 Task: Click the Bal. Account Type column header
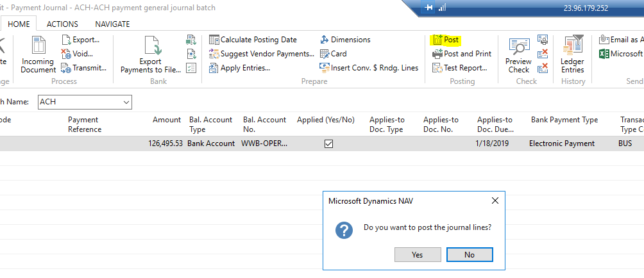point(210,125)
